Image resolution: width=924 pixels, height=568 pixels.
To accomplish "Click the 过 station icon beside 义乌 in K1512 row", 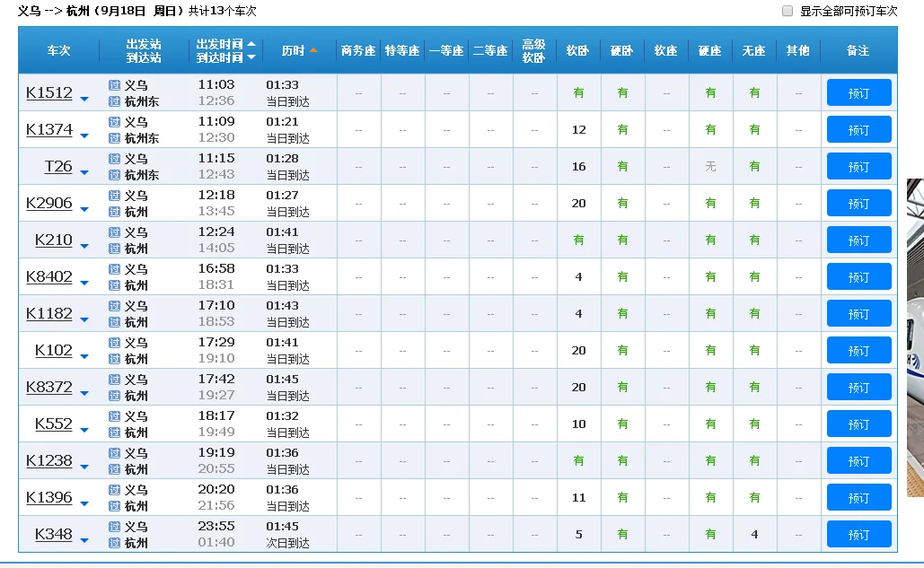I will [x=114, y=85].
